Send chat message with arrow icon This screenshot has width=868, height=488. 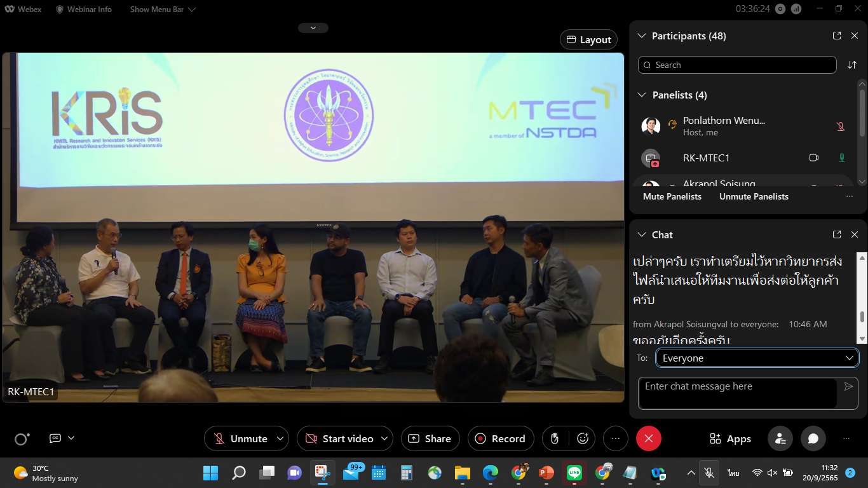pyautogui.click(x=848, y=386)
